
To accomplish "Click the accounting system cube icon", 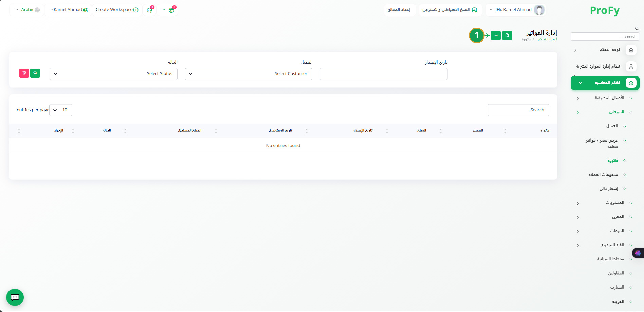I will [x=631, y=83].
